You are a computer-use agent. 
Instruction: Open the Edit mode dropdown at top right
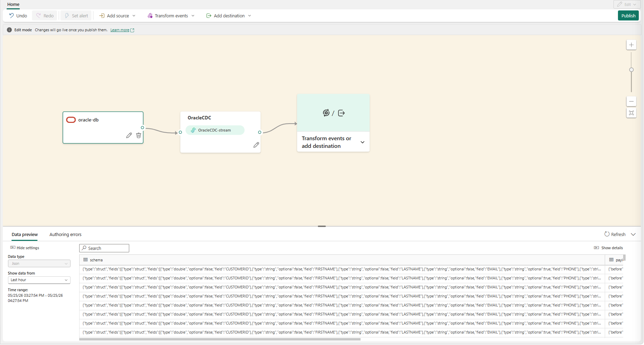point(627,5)
